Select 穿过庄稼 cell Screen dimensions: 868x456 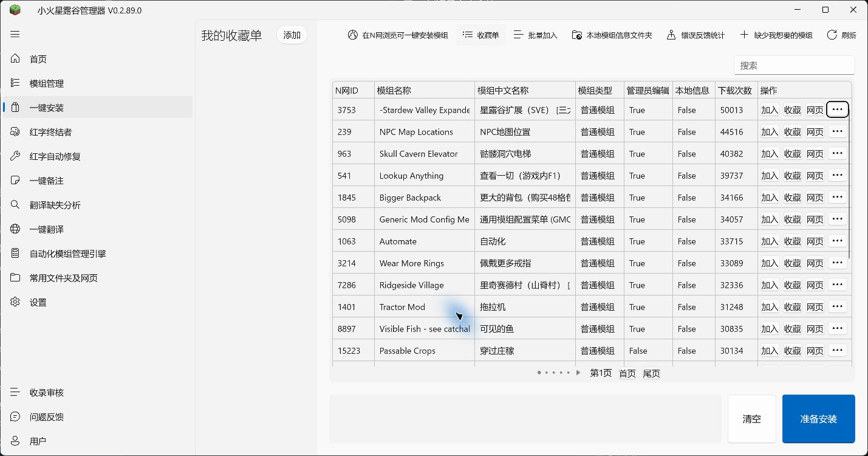tap(525, 351)
